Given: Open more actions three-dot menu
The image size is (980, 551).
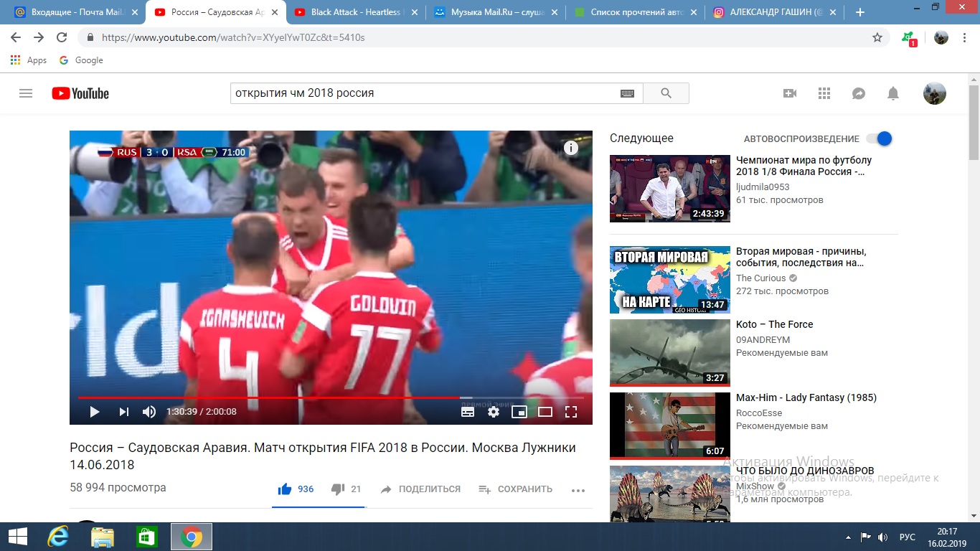Looking at the screenshot, I should tap(578, 490).
